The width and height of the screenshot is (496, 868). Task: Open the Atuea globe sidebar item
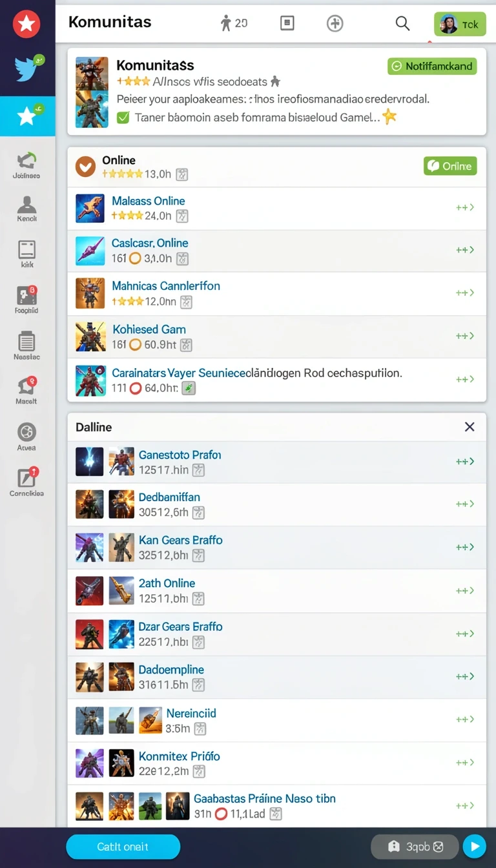click(x=26, y=436)
